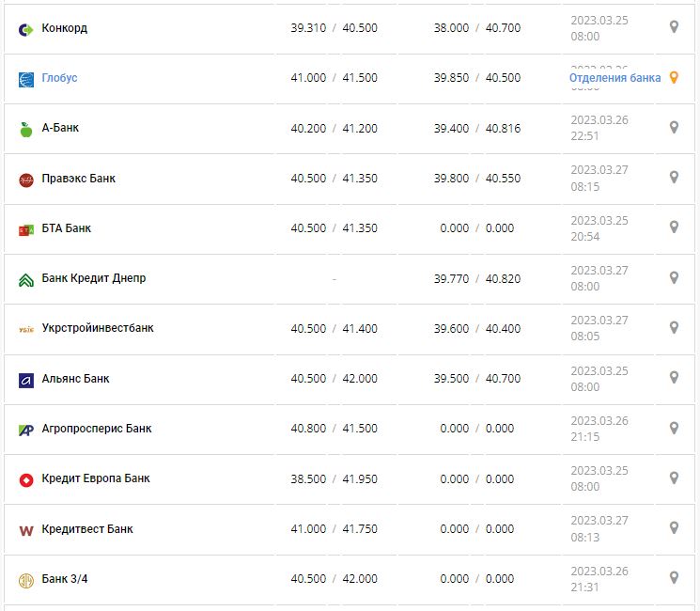Click the green apple logo of А-Банк

point(26,130)
